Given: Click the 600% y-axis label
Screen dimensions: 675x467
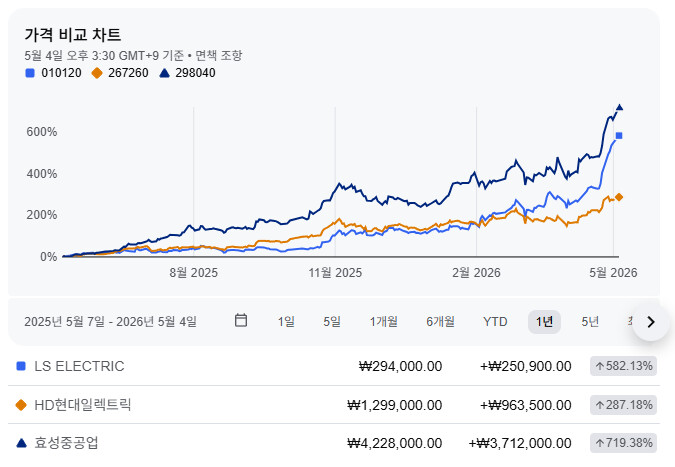Looking at the screenshot, I should [x=42, y=132].
